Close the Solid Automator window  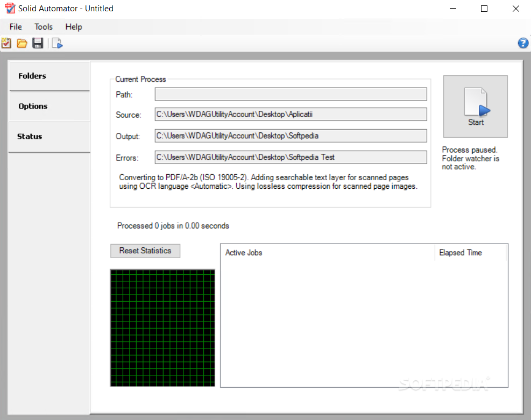click(516, 9)
